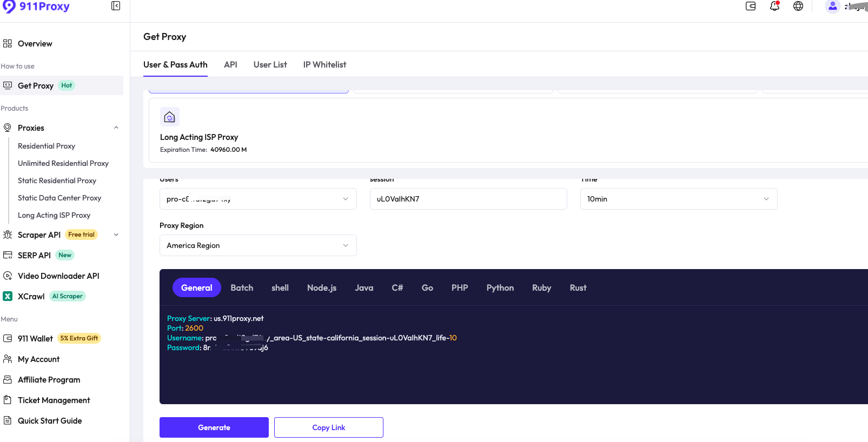Click the Get Proxy monitor icon
This screenshot has width=868, height=442.
[8, 85]
